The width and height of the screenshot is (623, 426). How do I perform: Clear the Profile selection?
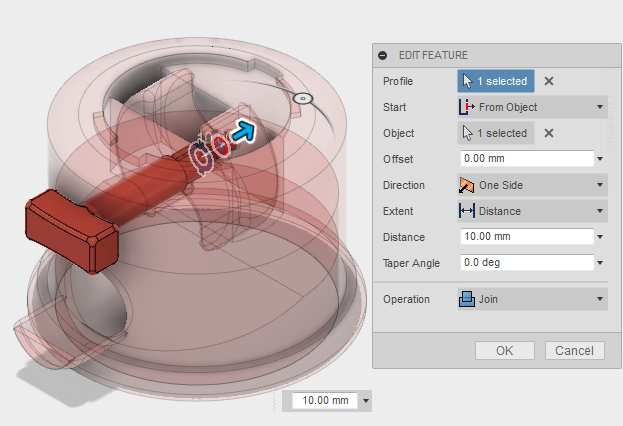point(549,81)
